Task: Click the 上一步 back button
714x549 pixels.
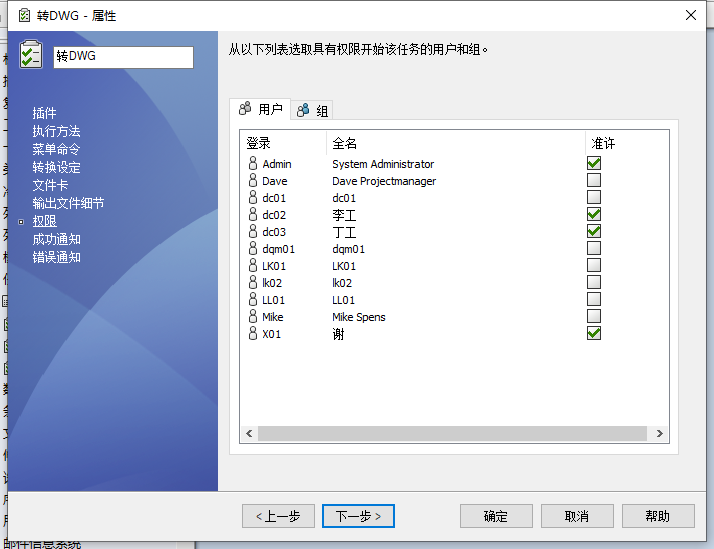Action: (x=278, y=516)
